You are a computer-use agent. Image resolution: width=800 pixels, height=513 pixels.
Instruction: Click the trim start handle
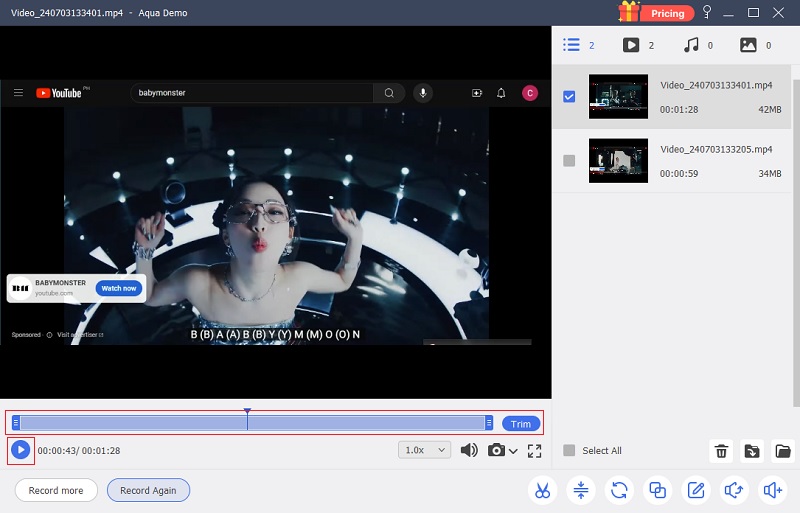tap(16, 423)
